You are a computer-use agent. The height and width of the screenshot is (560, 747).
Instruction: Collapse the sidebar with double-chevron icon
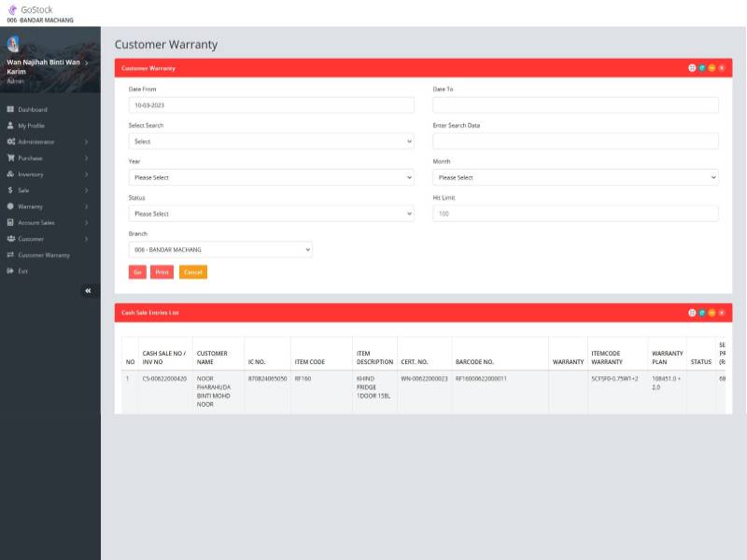[88, 291]
